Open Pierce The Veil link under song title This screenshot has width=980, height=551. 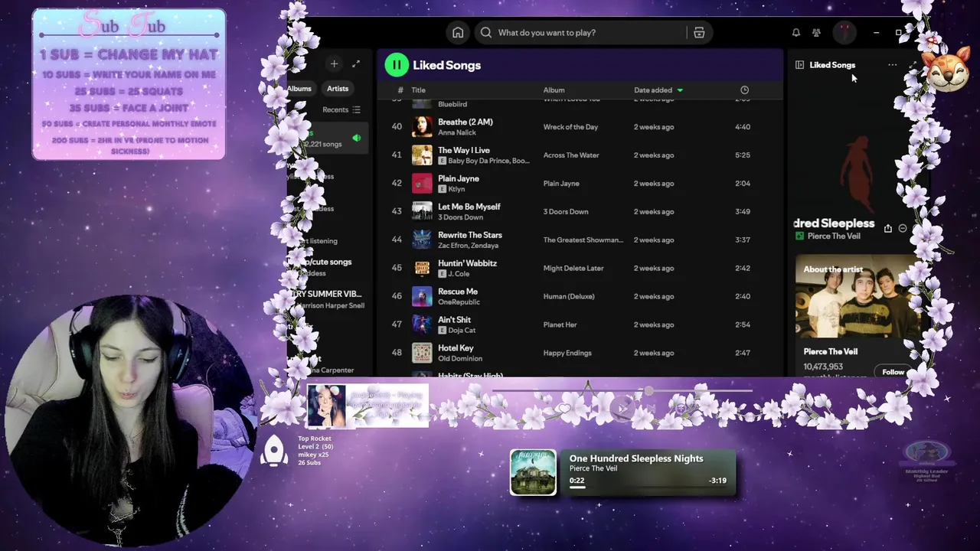point(834,236)
